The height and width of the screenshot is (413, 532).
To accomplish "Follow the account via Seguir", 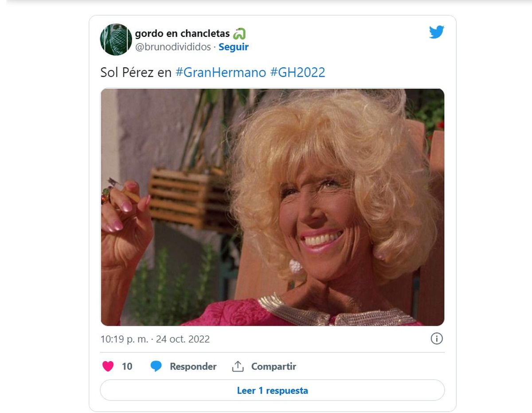I will pyautogui.click(x=234, y=47).
